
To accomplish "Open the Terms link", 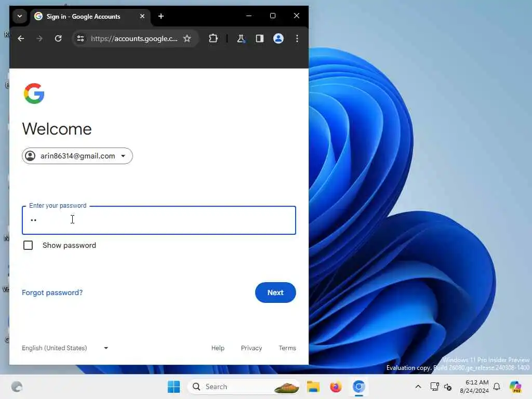I will point(287,348).
